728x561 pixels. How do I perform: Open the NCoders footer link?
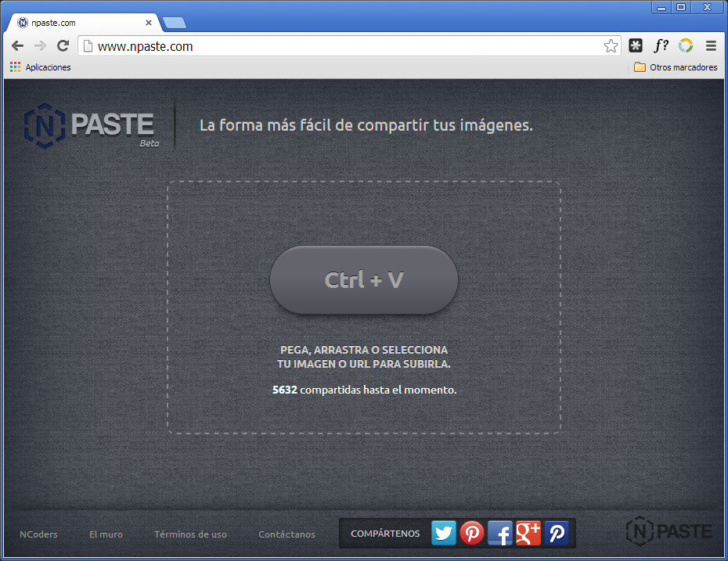[x=38, y=534]
